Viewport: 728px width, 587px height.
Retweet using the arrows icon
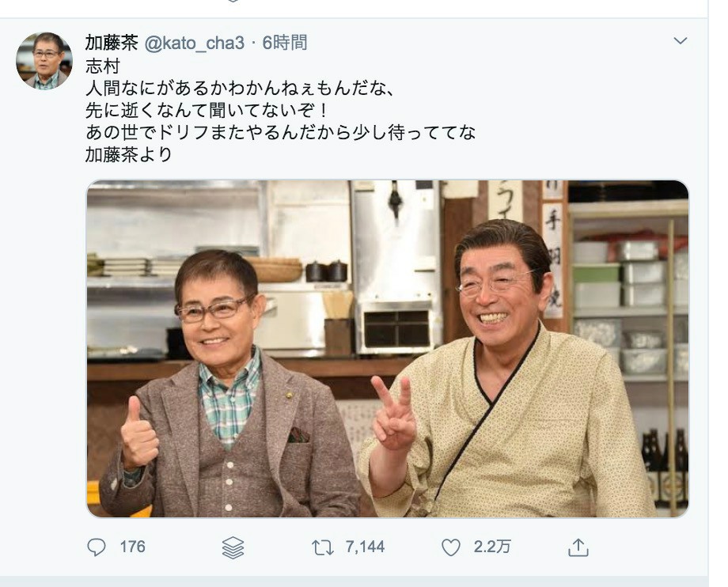click(323, 547)
